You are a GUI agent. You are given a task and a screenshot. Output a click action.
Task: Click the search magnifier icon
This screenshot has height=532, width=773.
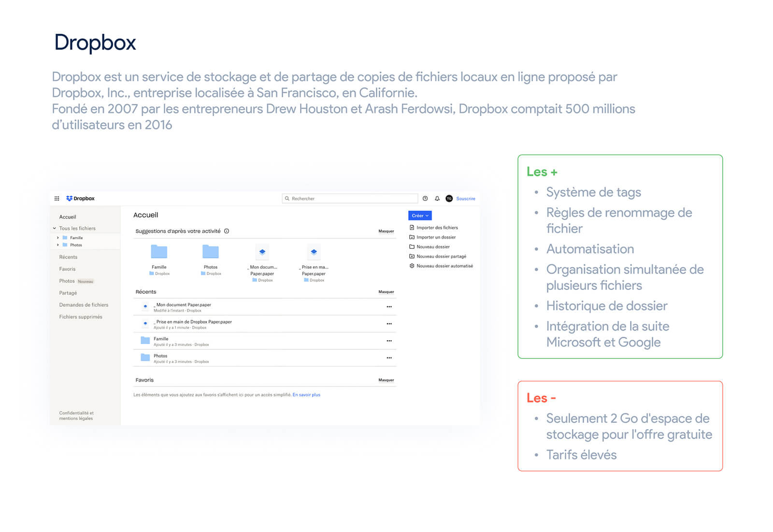click(287, 199)
